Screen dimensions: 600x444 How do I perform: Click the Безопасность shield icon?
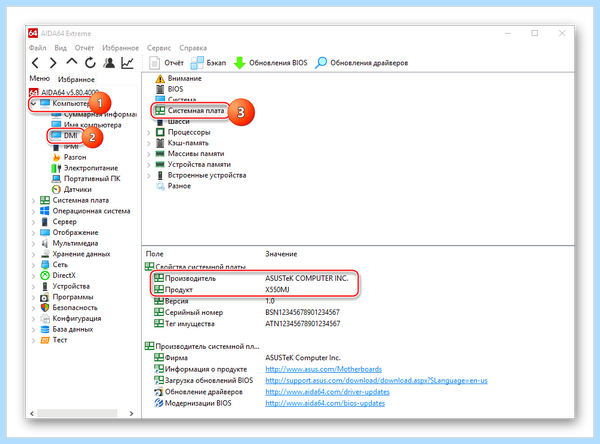[45, 307]
